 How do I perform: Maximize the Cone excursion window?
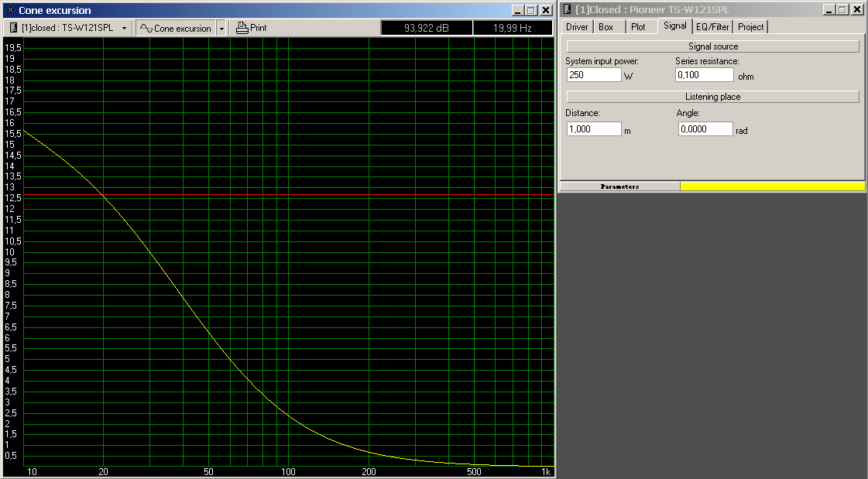(x=530, y=10)
